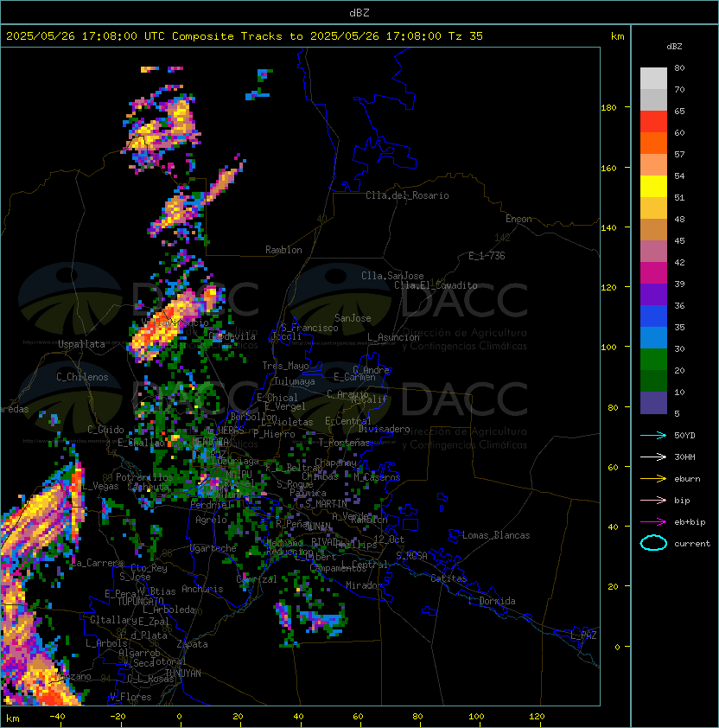Click the dBZ title at top center
719x728 pixels.
click(x=359, y=12)
